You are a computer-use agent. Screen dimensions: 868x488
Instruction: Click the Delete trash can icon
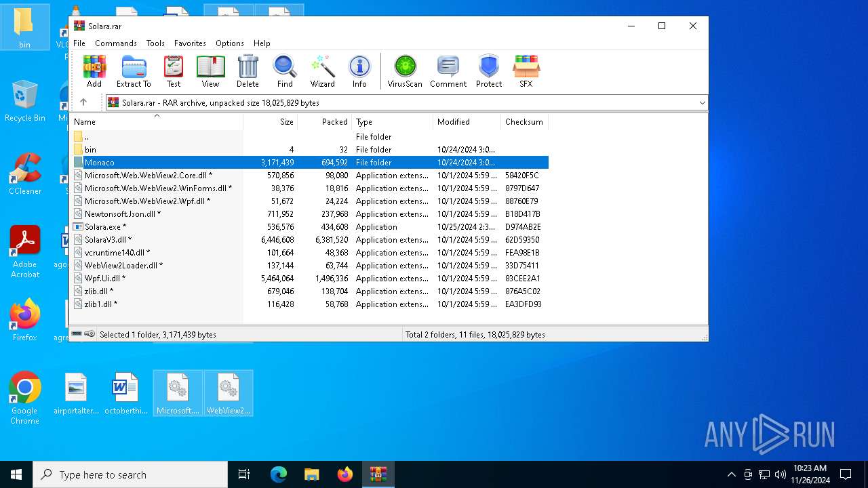tap(248, 71)
